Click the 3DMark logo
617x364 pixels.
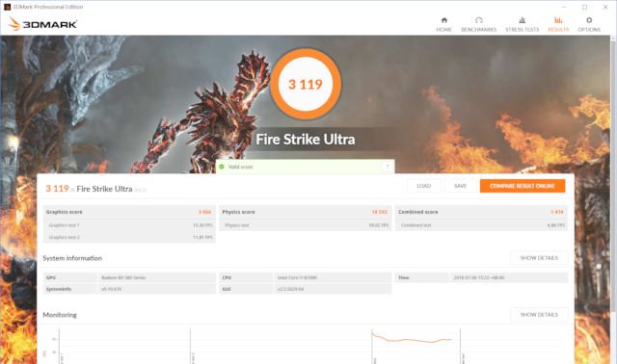(42, 24)
